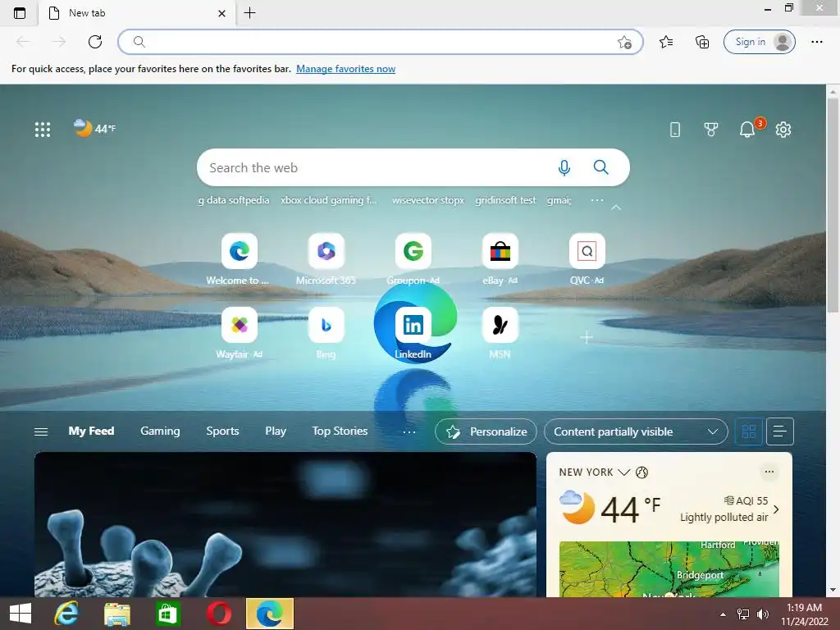Open the tab actions menu icon
The height and width of the screenshot is (630, 840).
(x=20, y=13)
